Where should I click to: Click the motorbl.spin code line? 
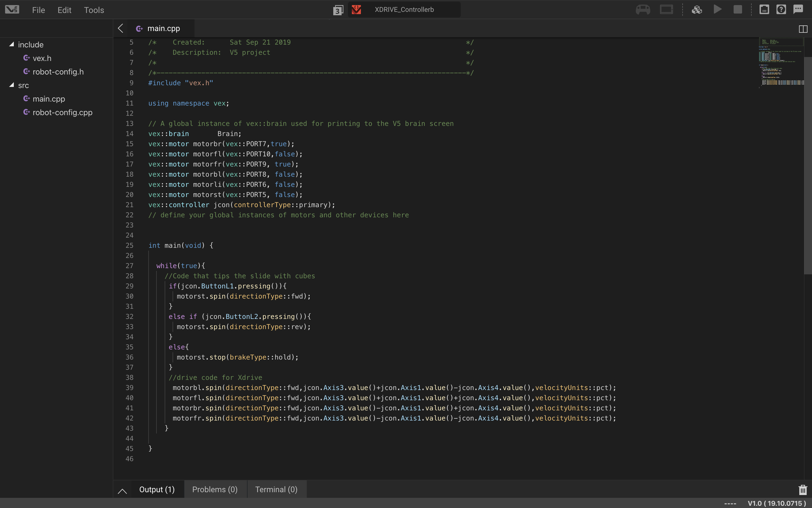pyautogui.click(x=394, y=387)
